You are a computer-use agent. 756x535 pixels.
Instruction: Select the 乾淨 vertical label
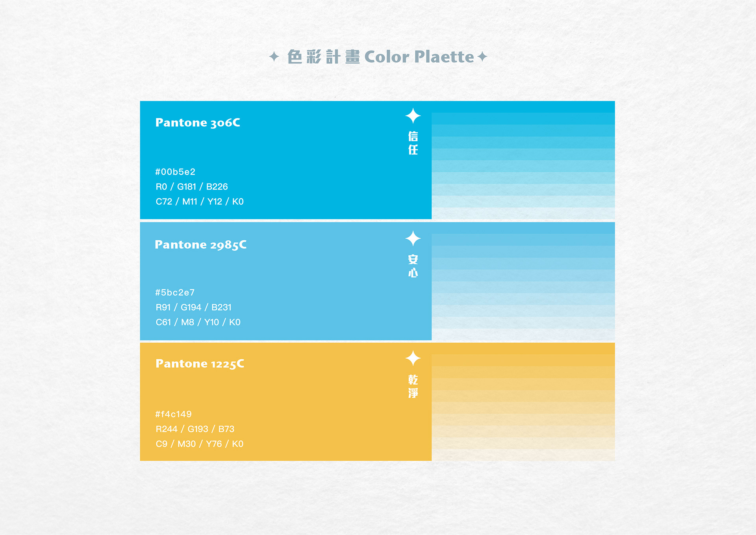point(413,386)
